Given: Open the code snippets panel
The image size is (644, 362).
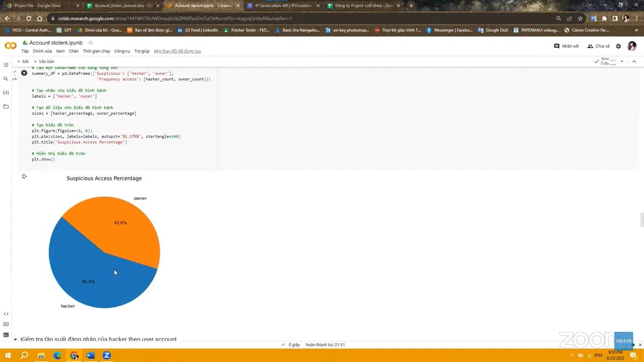Looking at the screenshot, I should [x=6, y=313].
